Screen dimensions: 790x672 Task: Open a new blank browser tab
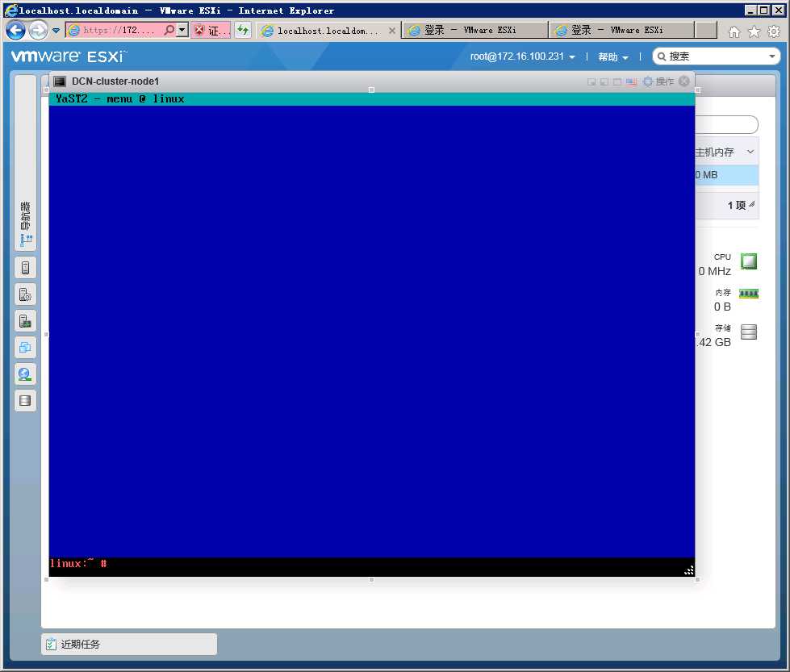[x=706, y=30]
